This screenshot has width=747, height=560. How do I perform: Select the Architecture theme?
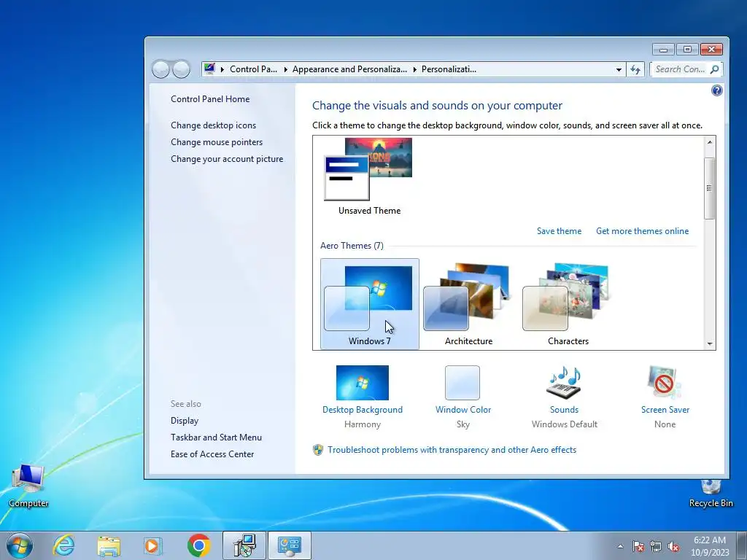pyautogui.click(x=469, y=304)
